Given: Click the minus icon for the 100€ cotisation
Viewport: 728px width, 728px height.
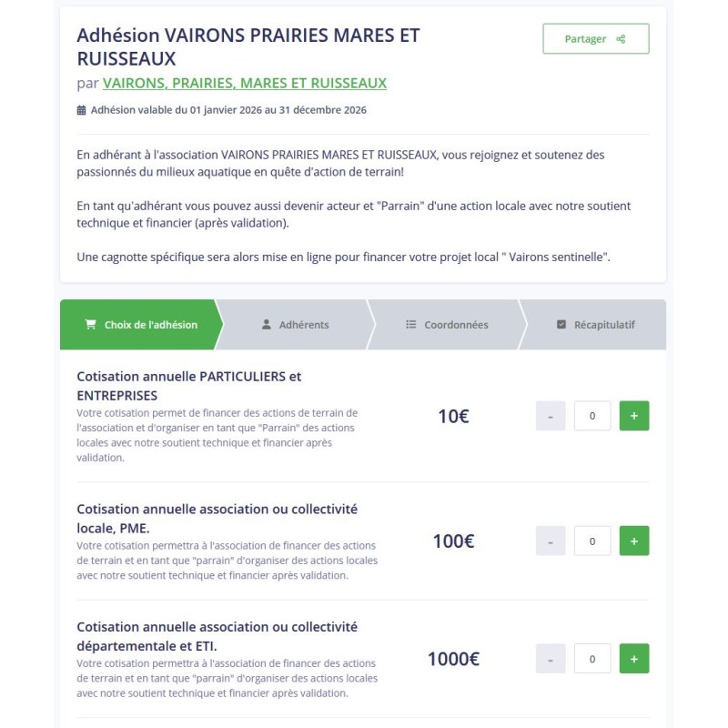Looking at the screenshot, I should click(x=550, y=540).
